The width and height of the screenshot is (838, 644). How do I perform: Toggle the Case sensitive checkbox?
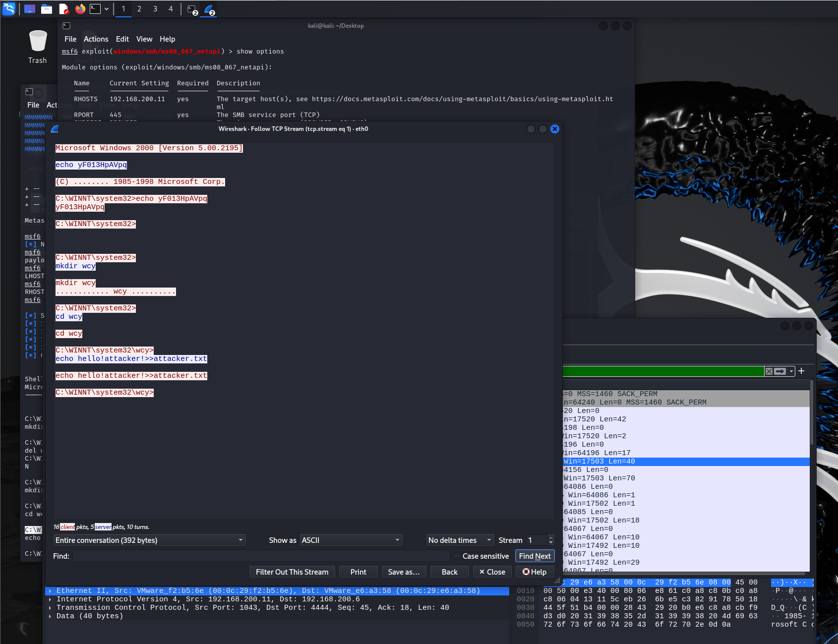(457, 556)
